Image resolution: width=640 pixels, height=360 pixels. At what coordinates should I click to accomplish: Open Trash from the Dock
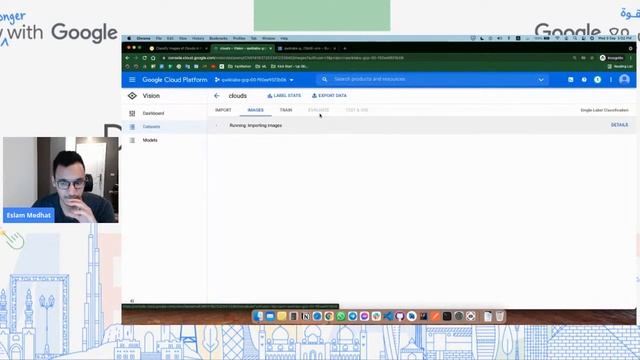point(500,316)
